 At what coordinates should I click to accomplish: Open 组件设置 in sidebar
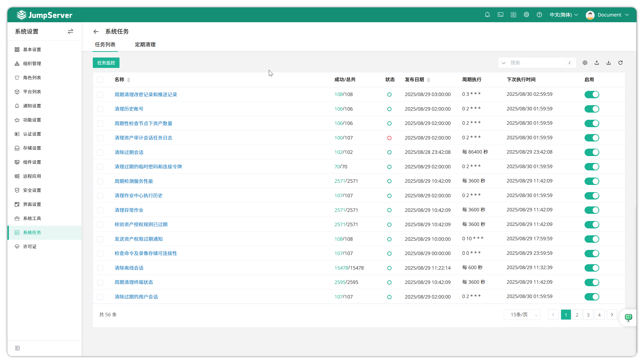tap(44, 162)
